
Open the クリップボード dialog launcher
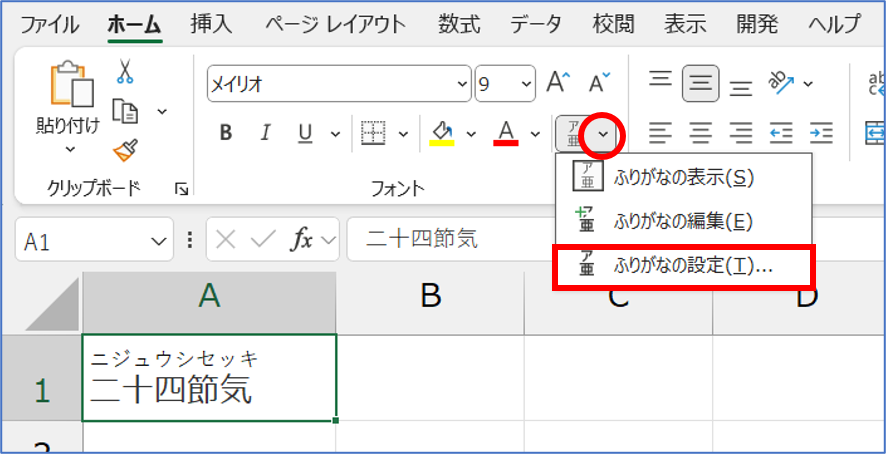point(181,189)
